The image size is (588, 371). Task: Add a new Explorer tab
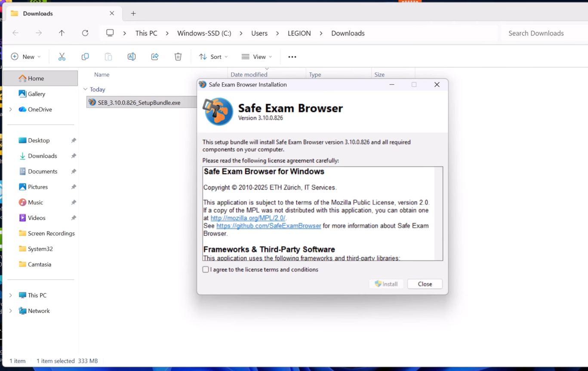pos(133,13)
